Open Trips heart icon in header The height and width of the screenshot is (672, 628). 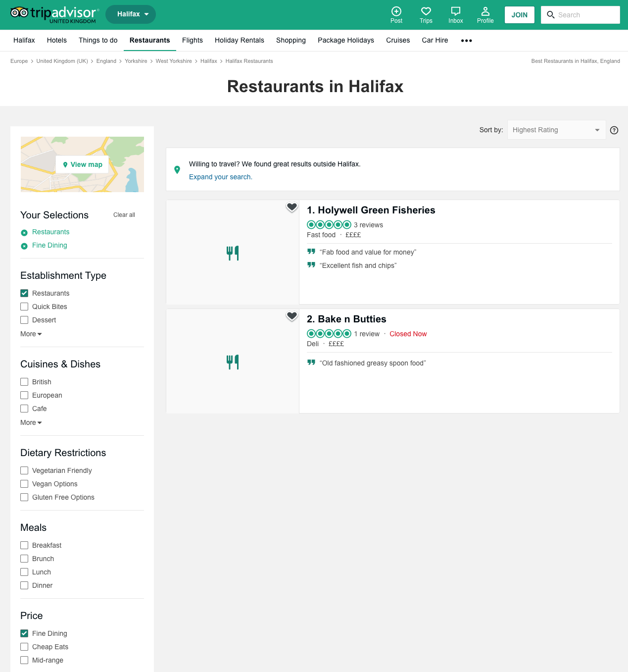click(426, 11)
